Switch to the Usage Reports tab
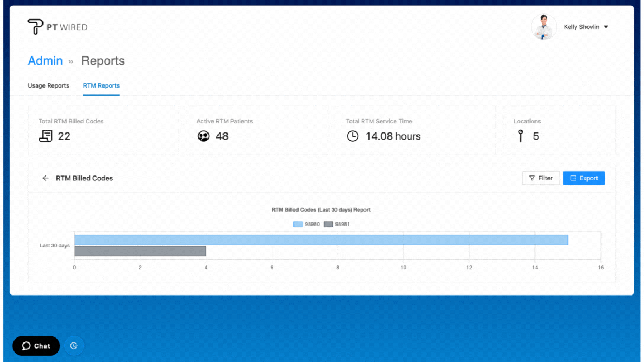 click(49, 85)
